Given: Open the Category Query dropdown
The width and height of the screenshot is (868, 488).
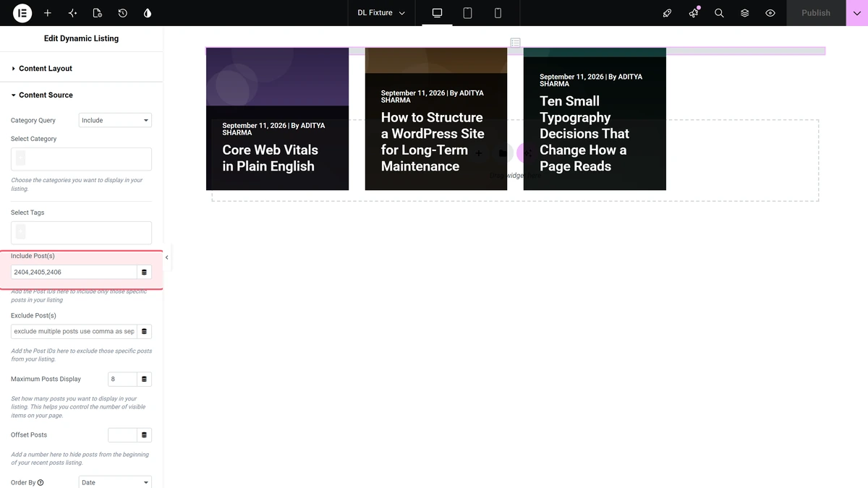Looking at the screenshot, I should 115,120.
